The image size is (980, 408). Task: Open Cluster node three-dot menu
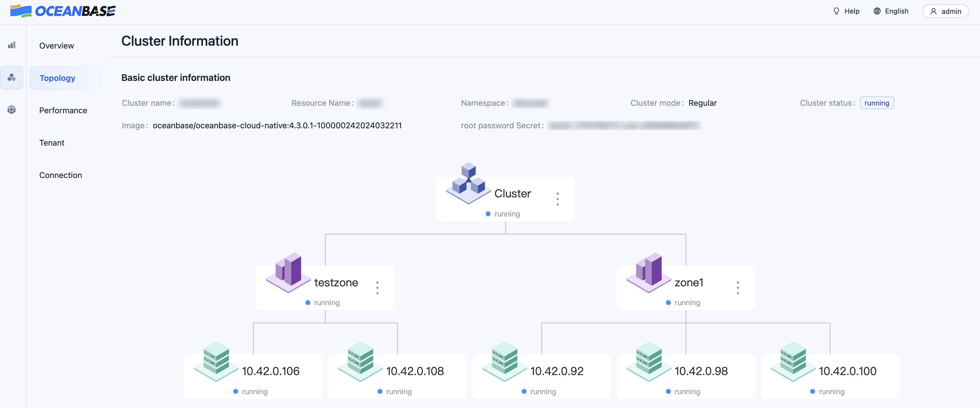pos(557,199)
